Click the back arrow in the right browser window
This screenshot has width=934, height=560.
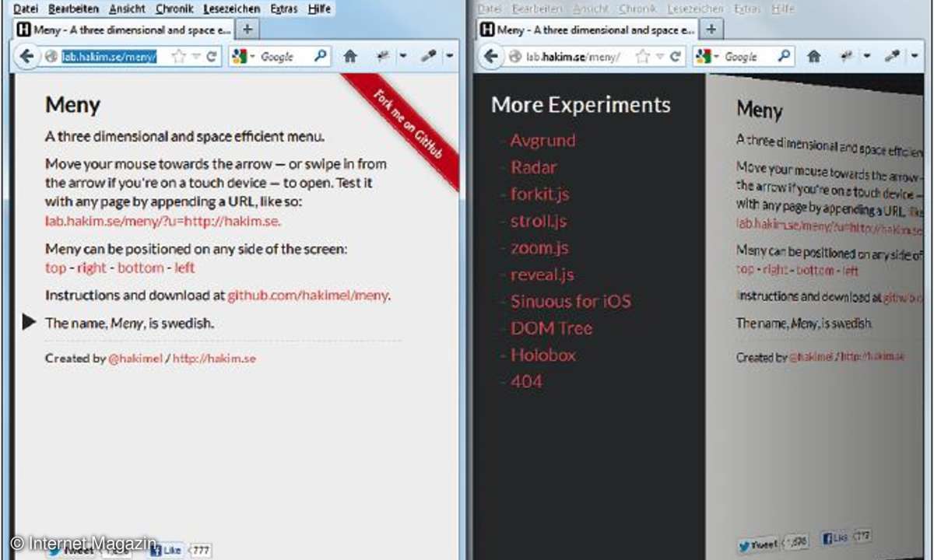(x=491, y=57)
